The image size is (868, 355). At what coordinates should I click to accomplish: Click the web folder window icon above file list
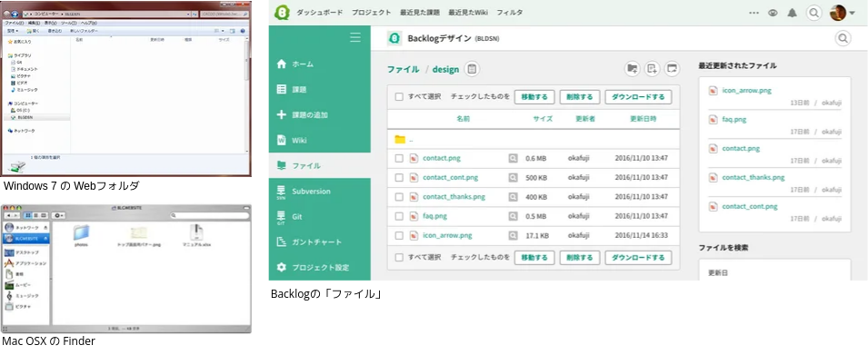pyautogui.click(x=672, y=69)
